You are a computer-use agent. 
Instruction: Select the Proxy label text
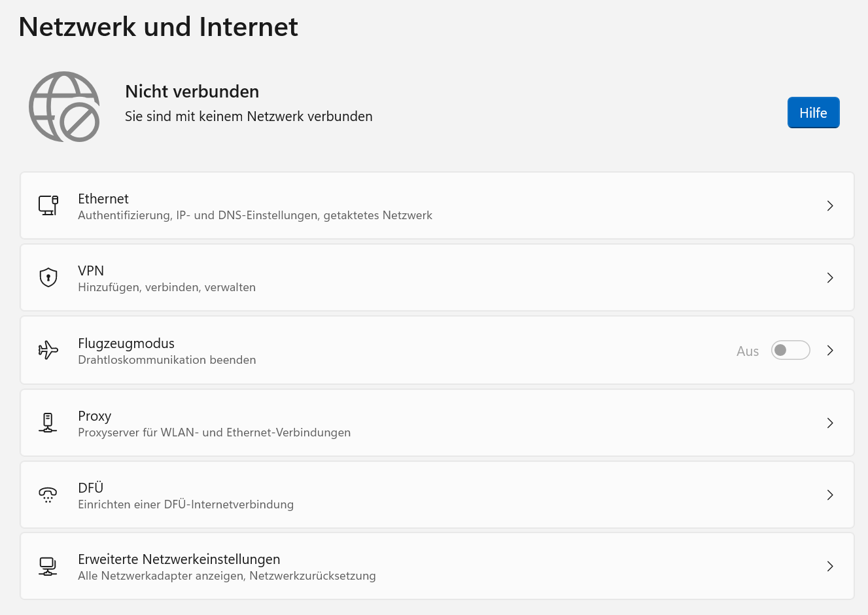tap(95, 416)
